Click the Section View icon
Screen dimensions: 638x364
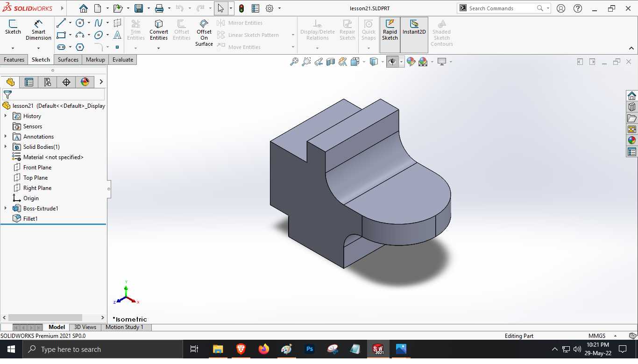[x=331, y=62]
